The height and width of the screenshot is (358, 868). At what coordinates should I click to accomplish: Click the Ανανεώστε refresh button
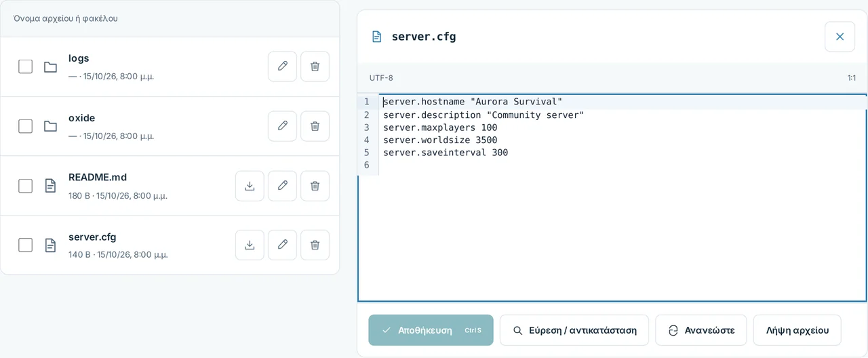701,330
